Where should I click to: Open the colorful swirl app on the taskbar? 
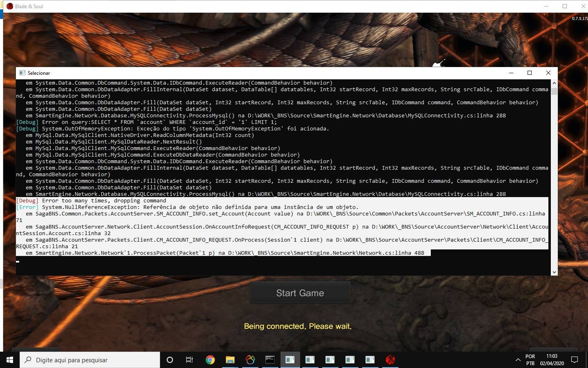coord(250,360)
